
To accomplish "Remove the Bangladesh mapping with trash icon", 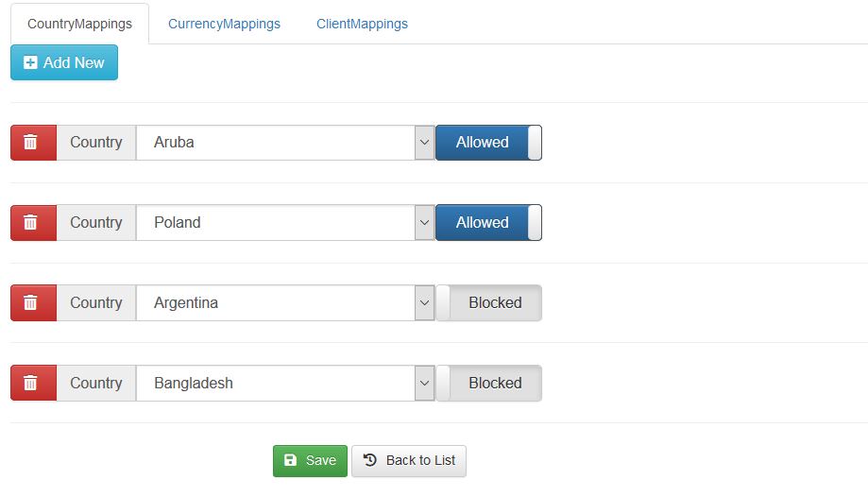I will click(31, 384).
